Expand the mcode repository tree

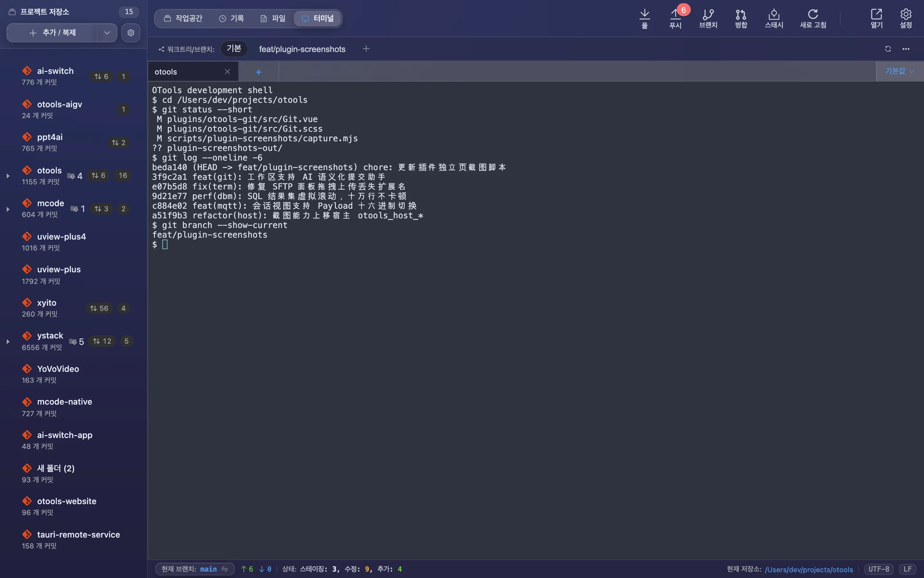pos(8,209)
